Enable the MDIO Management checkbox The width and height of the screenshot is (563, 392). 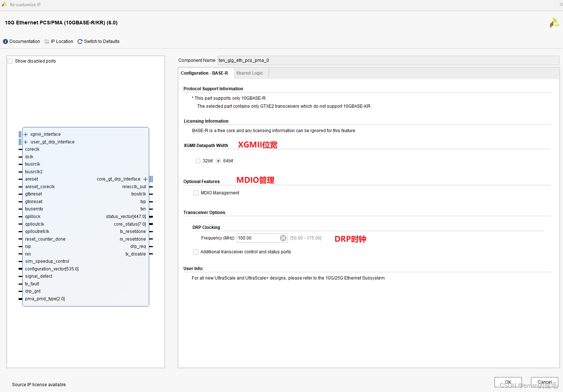196,193
